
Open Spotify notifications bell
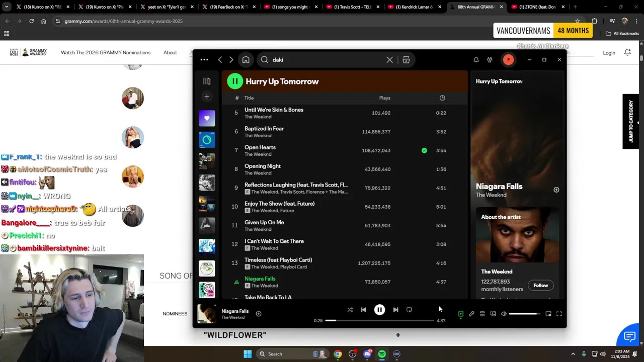click(476, 60)
